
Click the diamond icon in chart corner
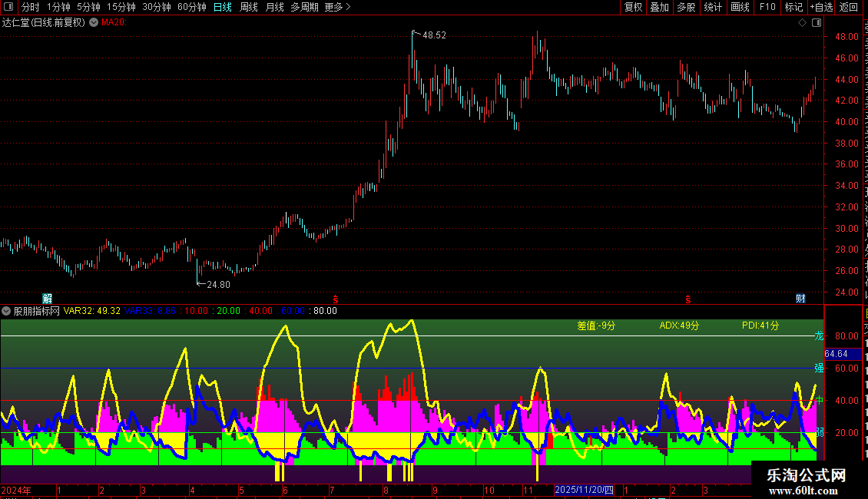point(802,22)
